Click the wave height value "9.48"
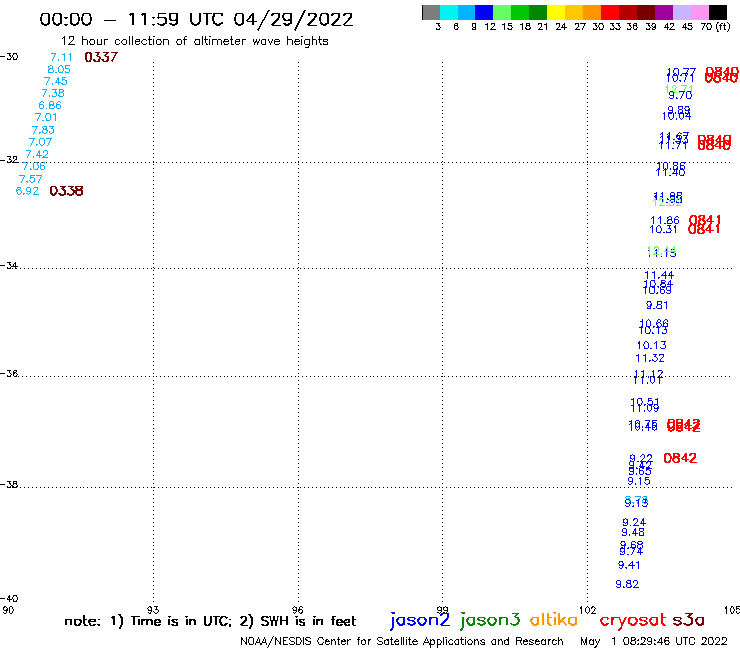Viewport: 740px width, 650px height. 633,532
